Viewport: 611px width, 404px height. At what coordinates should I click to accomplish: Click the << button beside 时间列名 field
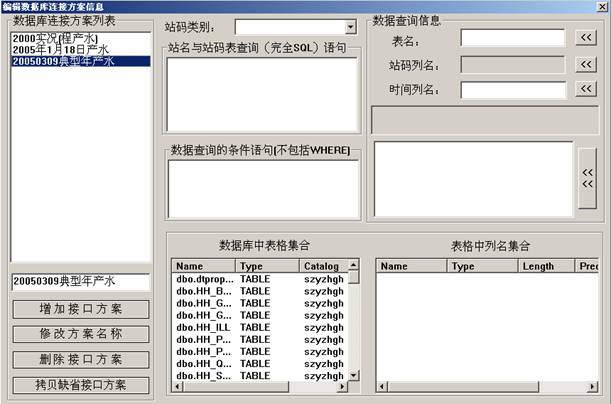[586, 90]
